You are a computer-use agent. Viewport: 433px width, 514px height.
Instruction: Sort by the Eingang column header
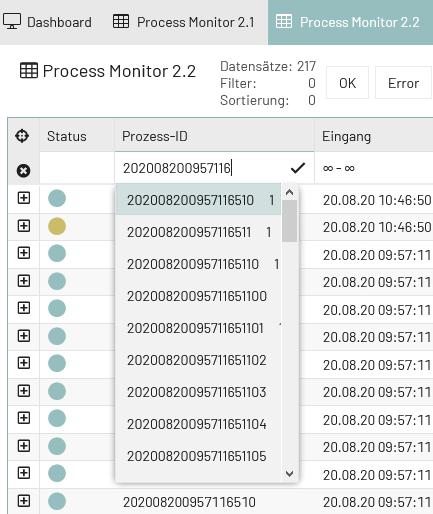coord(374,136)
